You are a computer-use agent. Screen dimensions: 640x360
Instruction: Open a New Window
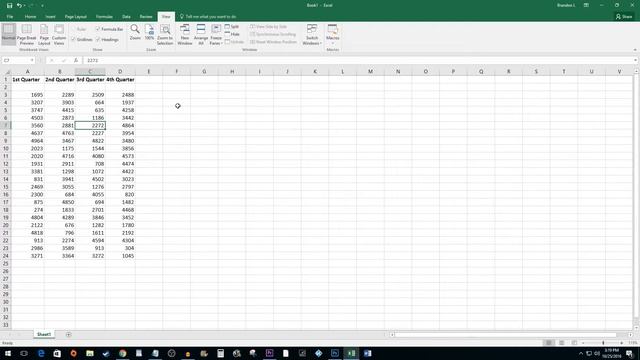[185, 34]
